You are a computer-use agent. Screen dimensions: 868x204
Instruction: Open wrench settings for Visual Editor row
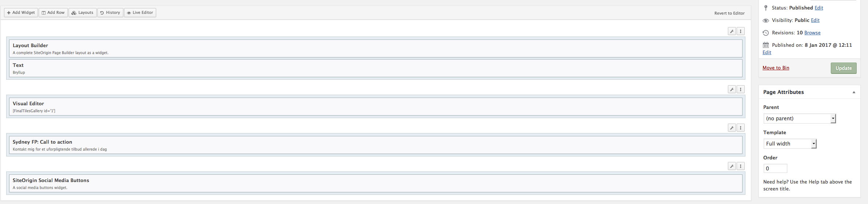(732, 89)
